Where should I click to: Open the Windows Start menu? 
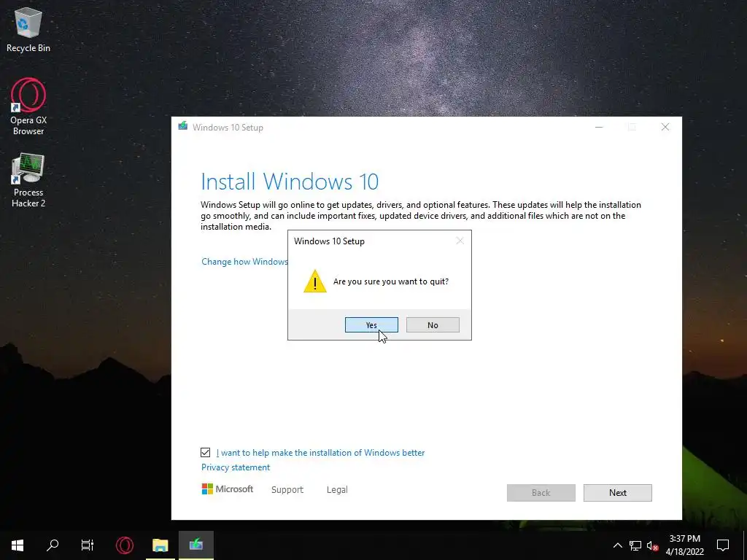tap(18, 545)
